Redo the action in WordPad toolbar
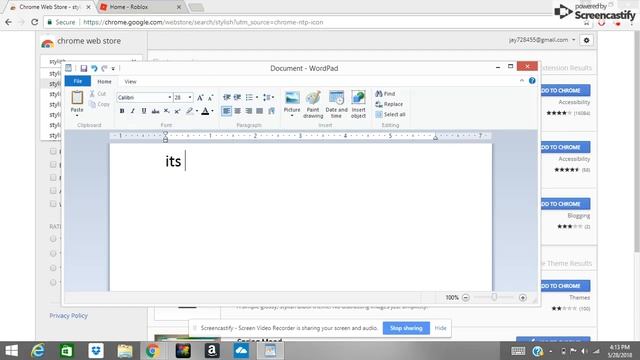 104,68
